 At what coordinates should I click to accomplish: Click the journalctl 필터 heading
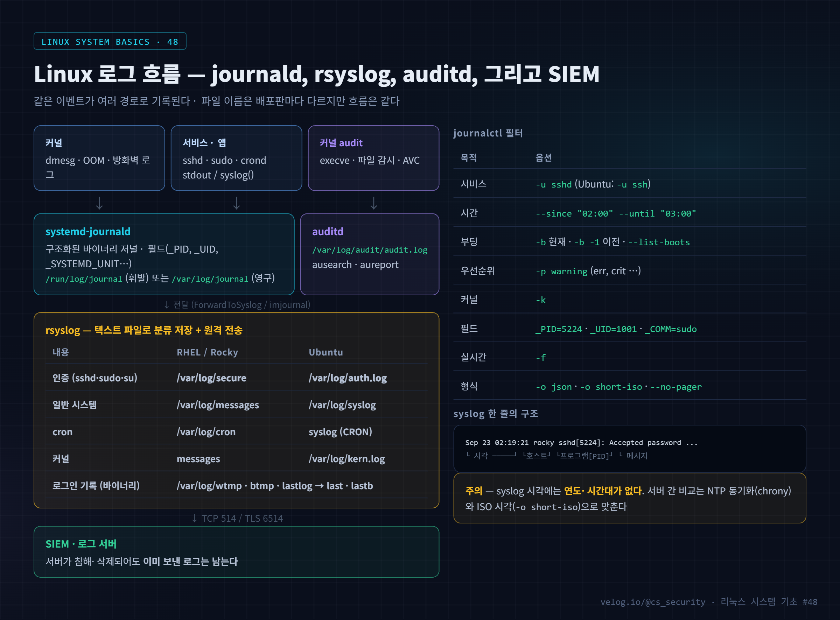tap(488, 133)
